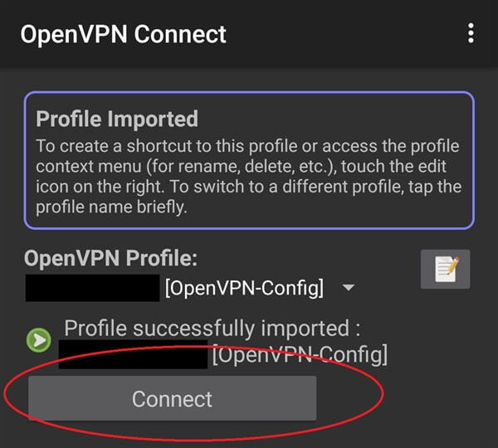498x448 pixels.
Task: Tap the redacted profile name in selector
Action: point(92,288)
